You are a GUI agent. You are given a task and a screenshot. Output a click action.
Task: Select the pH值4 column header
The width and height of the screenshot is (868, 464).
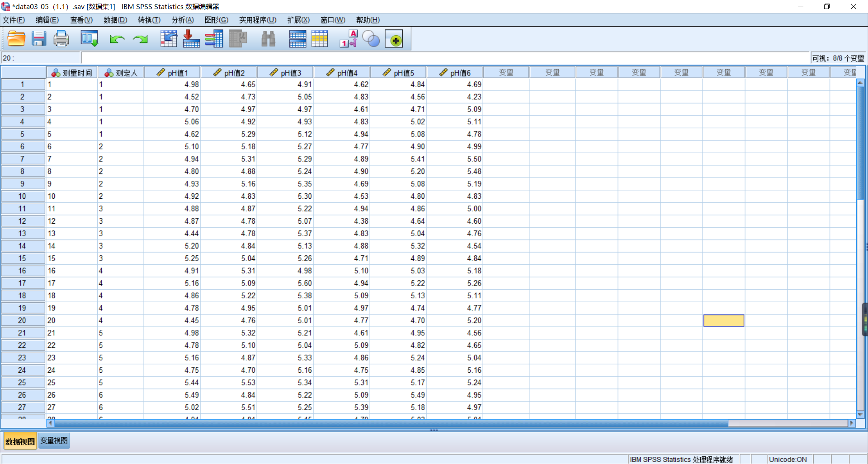(342, 73)
